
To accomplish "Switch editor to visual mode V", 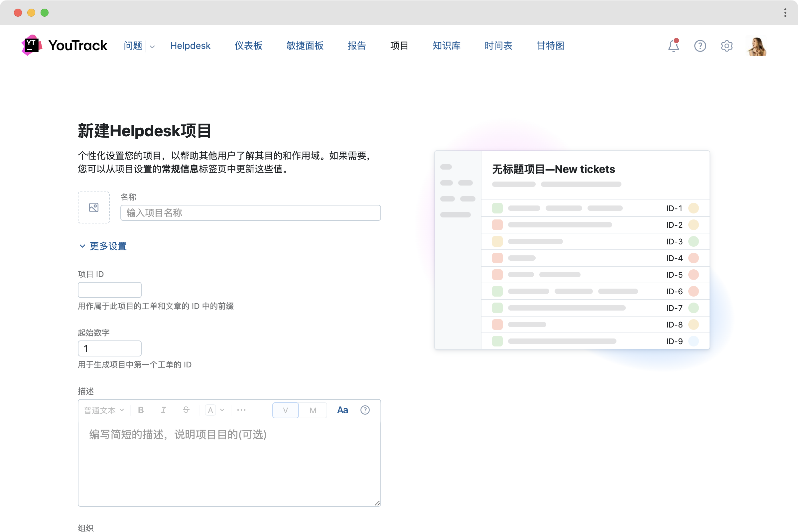I will (x=285, y=411).
